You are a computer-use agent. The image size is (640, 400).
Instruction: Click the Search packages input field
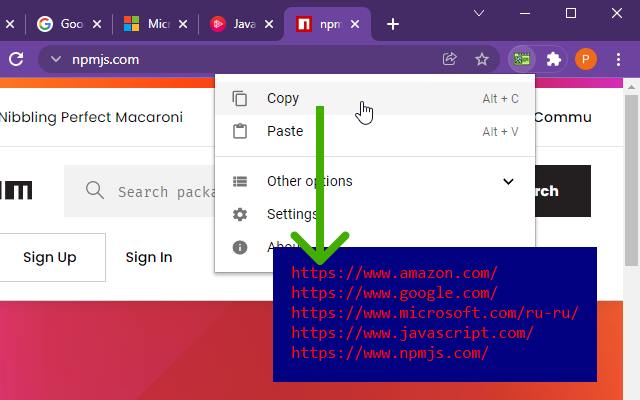point(139,191)
